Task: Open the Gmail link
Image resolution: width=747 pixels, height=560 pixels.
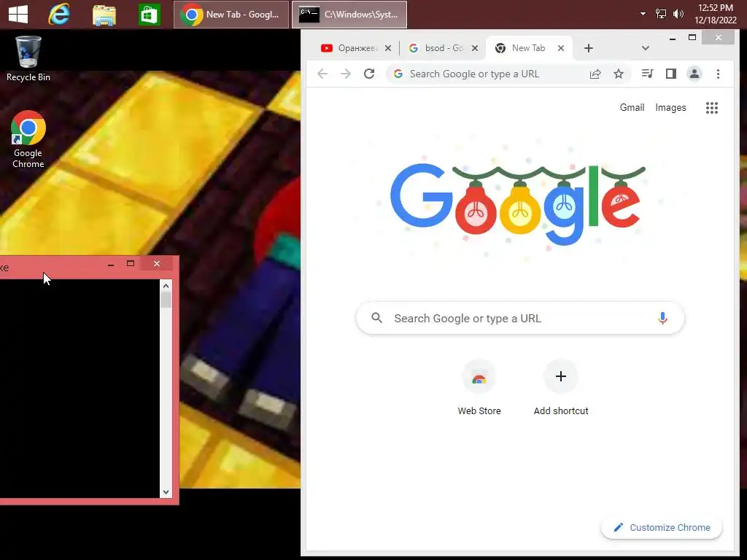Action: [632, 108]
